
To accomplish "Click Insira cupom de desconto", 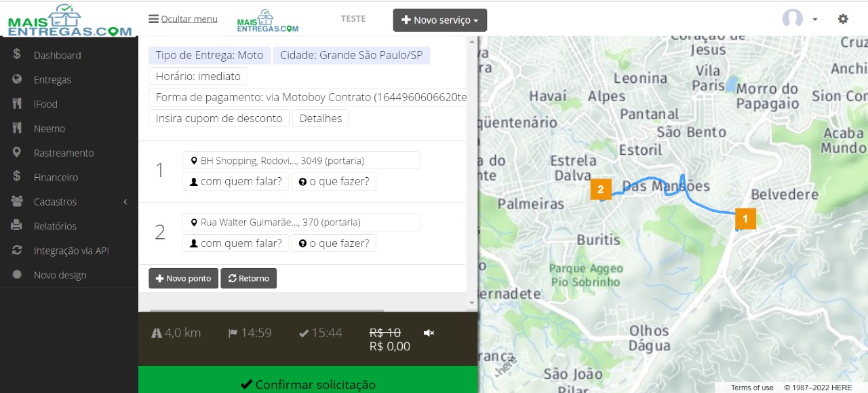I will 219,118.
